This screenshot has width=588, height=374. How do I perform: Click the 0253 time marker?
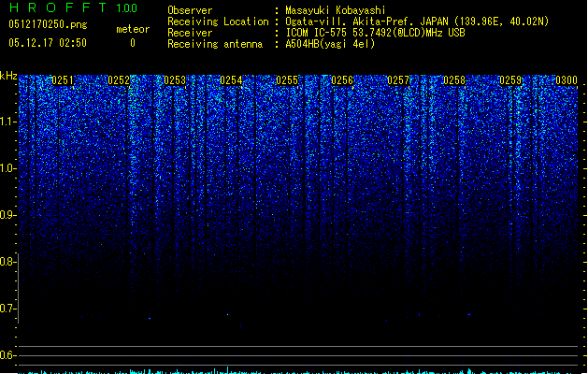coord(175,80)
